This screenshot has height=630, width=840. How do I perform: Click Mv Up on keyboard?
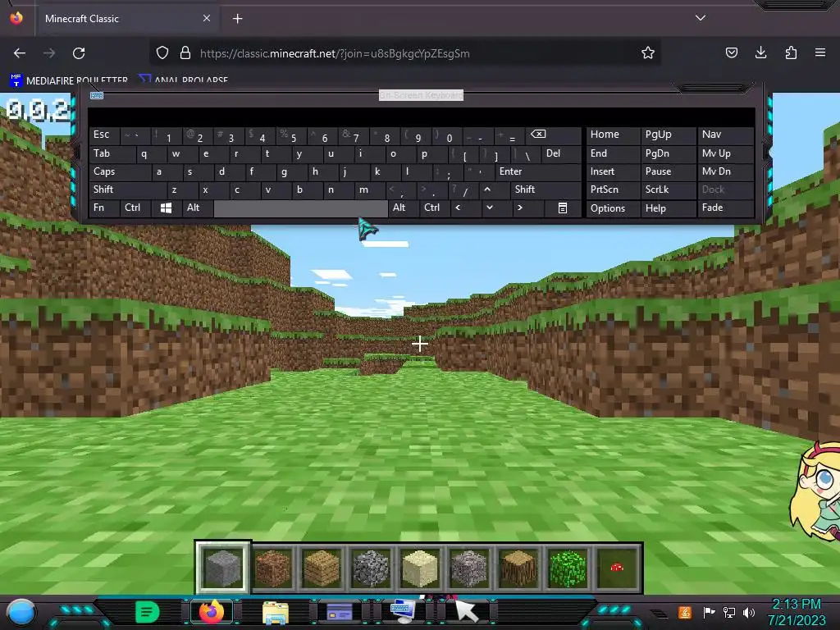[x=726, y=153]
